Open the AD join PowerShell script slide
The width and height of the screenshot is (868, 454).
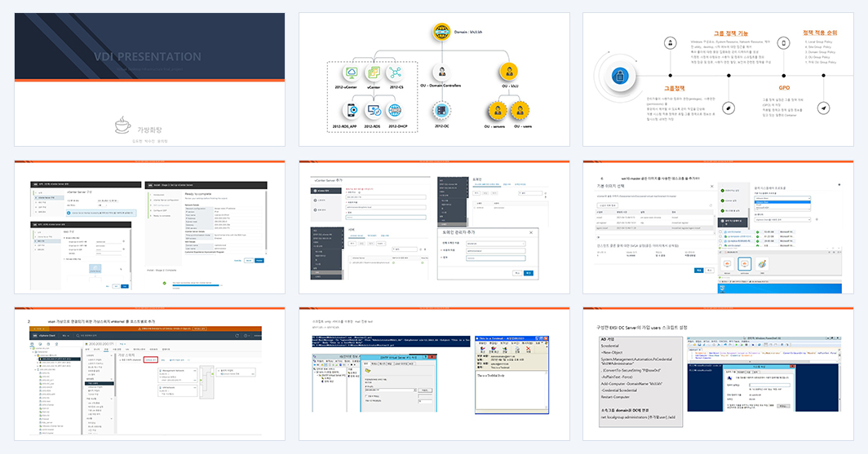(x=718, y=374)
